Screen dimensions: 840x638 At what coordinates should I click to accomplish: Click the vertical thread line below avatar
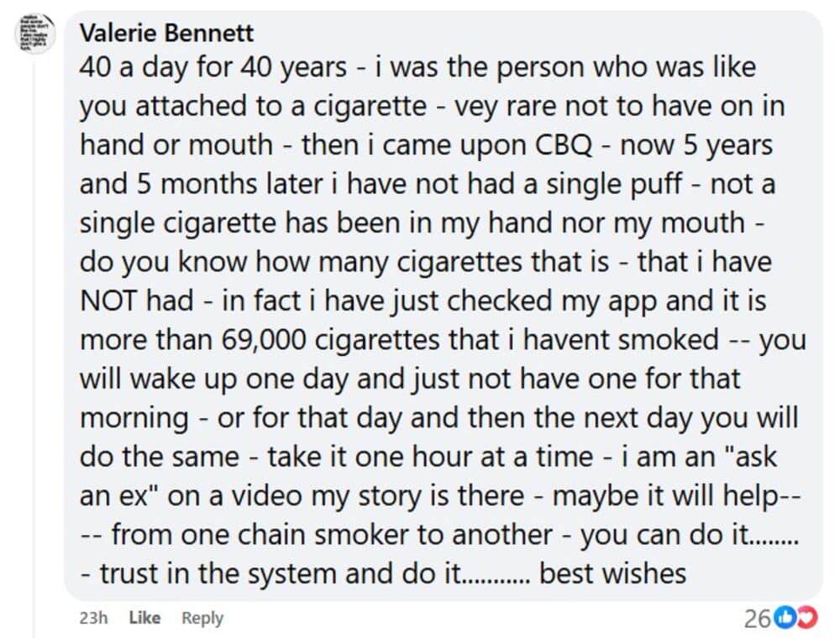34,336
